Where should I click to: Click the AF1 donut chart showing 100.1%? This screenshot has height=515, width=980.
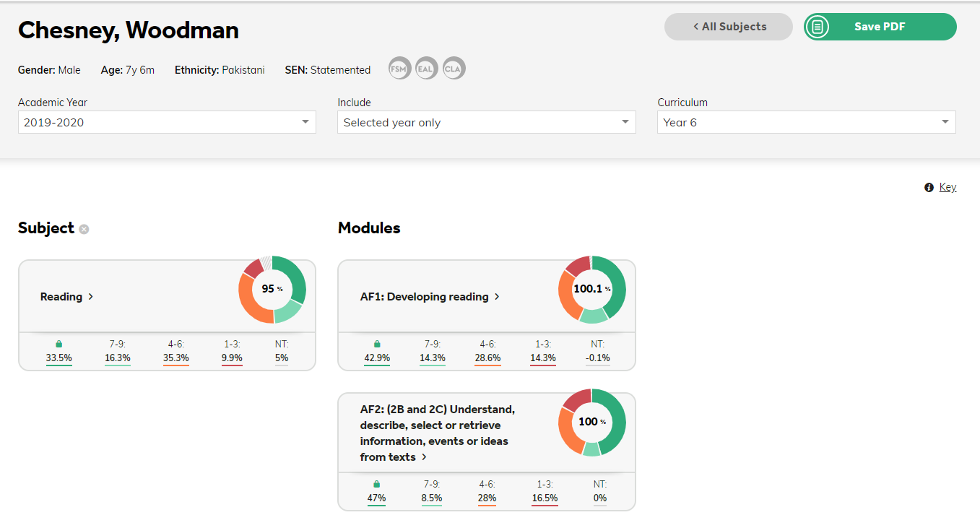(592, 289)
